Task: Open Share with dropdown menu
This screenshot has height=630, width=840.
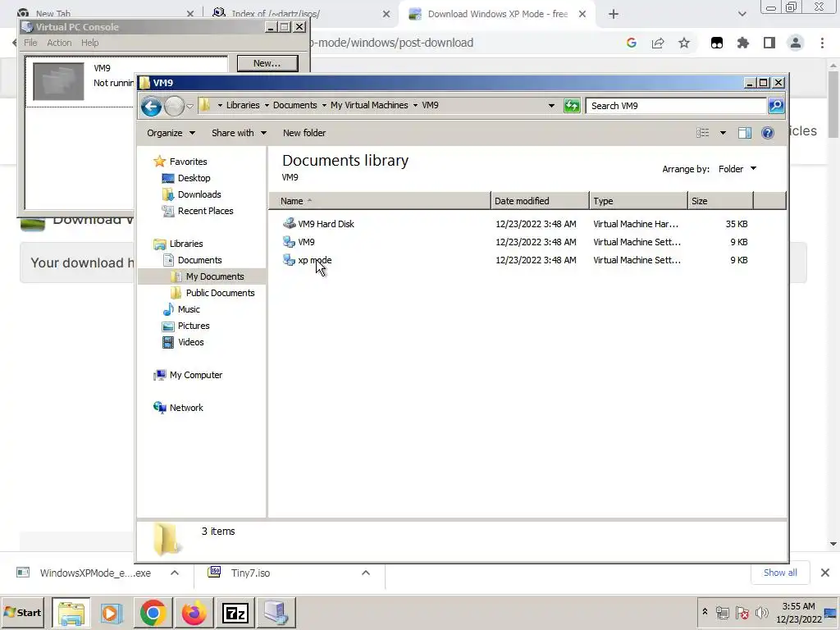Action: point(239,133)
